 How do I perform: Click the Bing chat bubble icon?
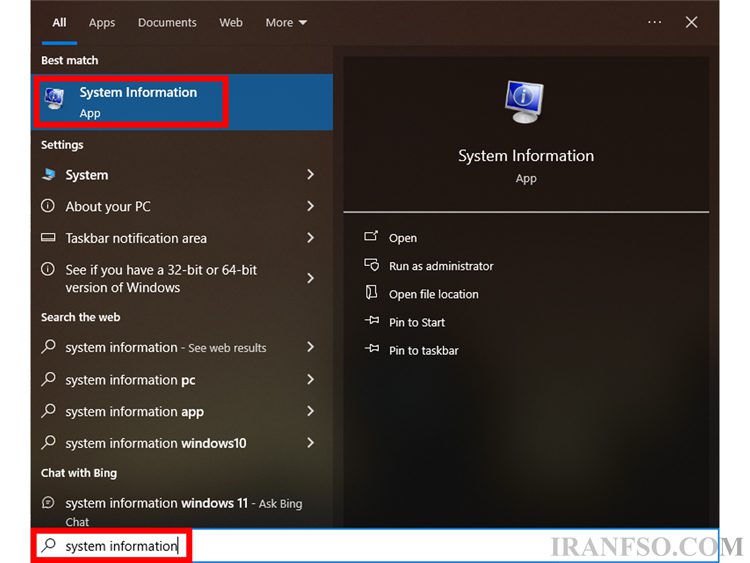(48, 502)
